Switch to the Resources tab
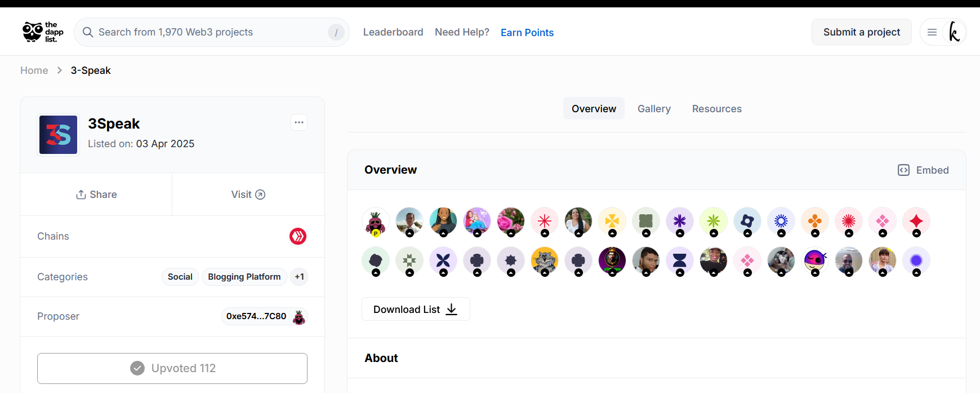Image resolution: width=980 pixels, height=393 pixels. [717, 109]
